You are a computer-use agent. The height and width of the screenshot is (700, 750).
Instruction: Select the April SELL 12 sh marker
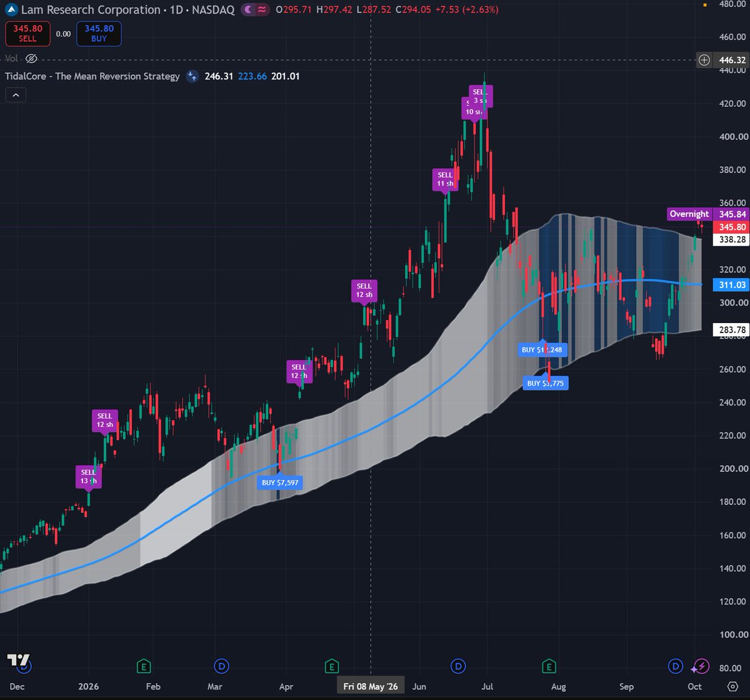point(299,371)
